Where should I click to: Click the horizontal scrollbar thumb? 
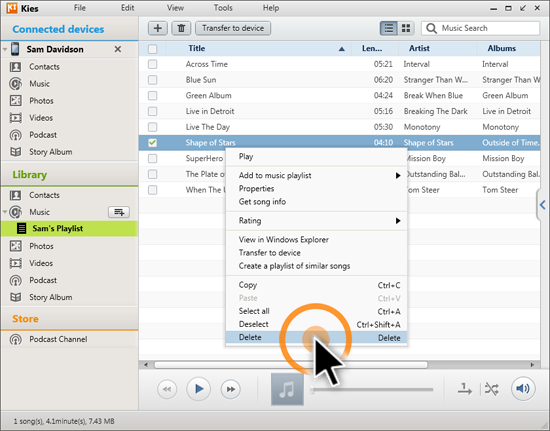291,365
